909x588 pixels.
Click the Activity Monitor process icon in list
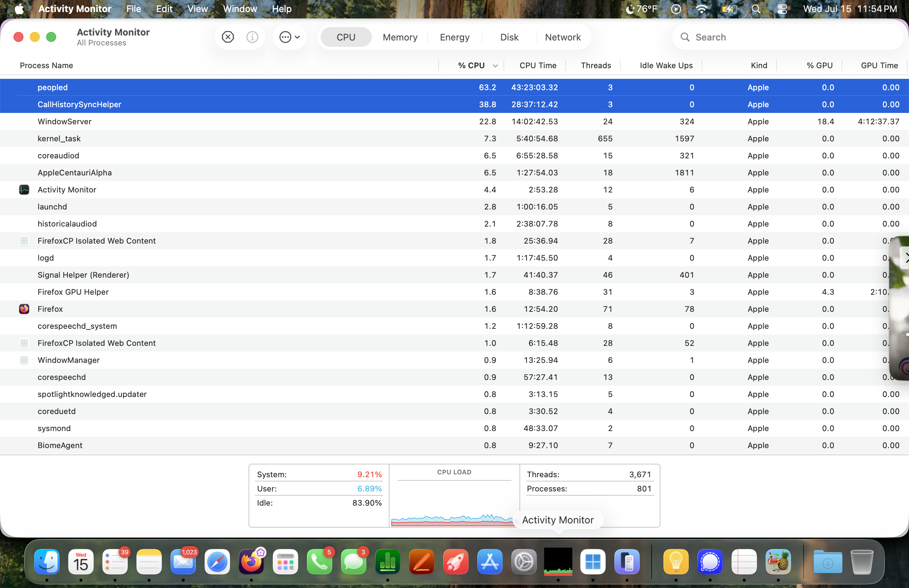pos(24,190)
